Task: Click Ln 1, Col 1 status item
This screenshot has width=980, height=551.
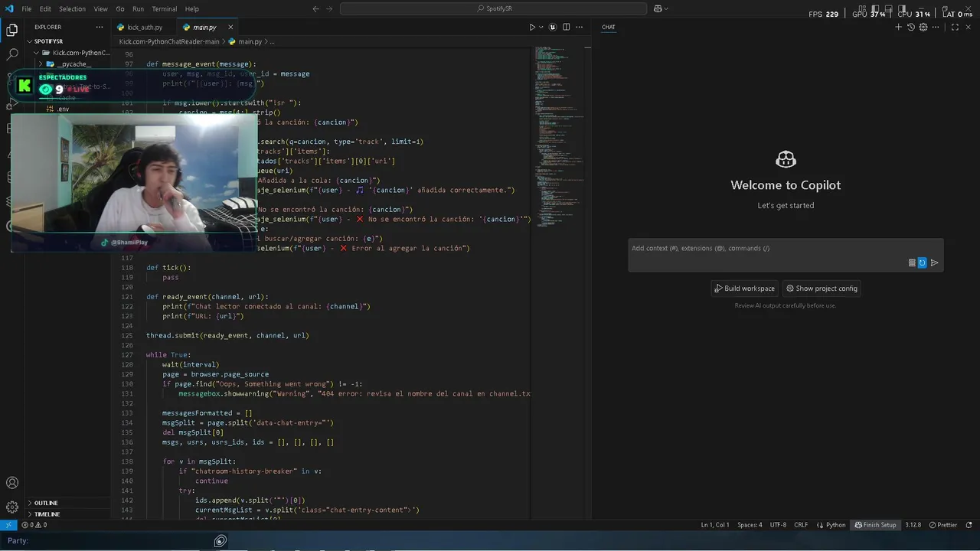Action: pyautogui.click(x=715, y=525)
